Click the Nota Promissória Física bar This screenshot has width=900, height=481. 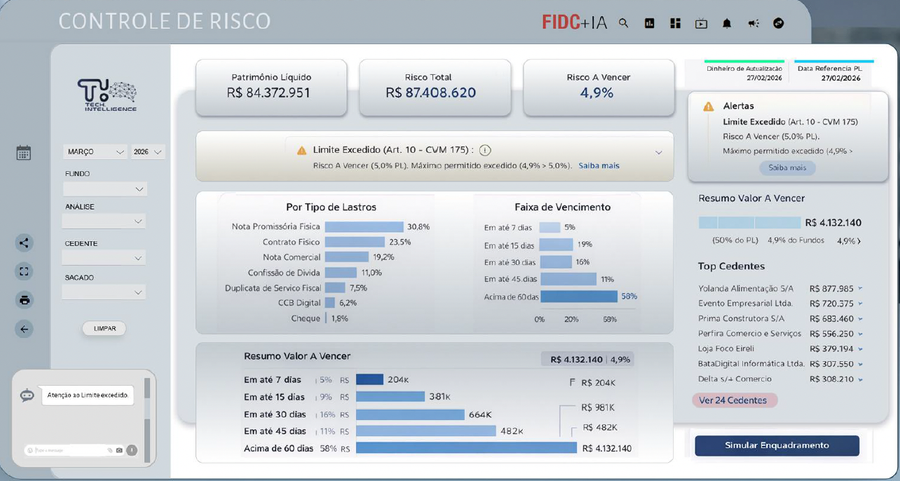click(x=364, y=227)
